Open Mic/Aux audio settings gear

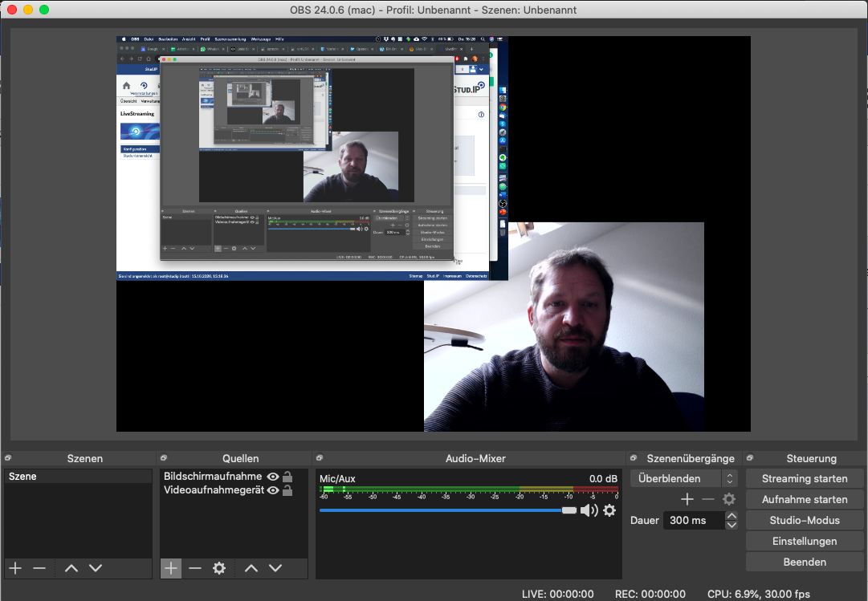[609, 510]
